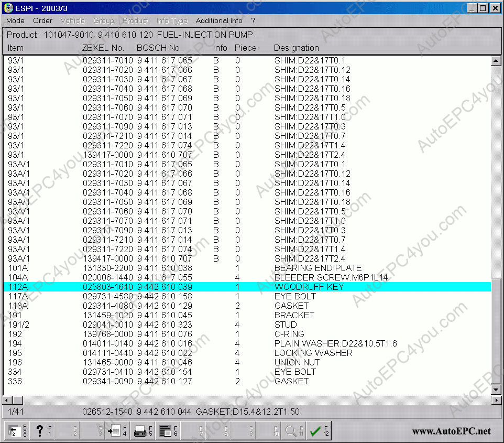
Task: Click the ESC back button icon
Action: (x=17, y=431)
